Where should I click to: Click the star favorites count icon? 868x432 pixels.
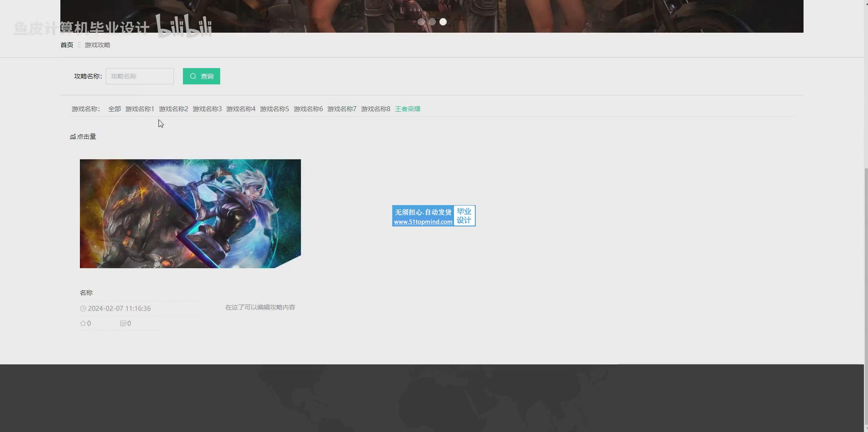[83, 324]
